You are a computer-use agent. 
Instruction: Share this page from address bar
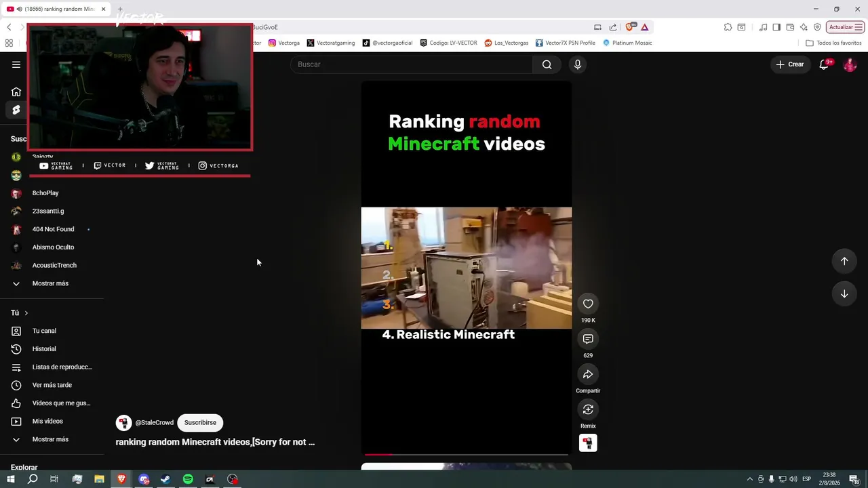(613, 27)
